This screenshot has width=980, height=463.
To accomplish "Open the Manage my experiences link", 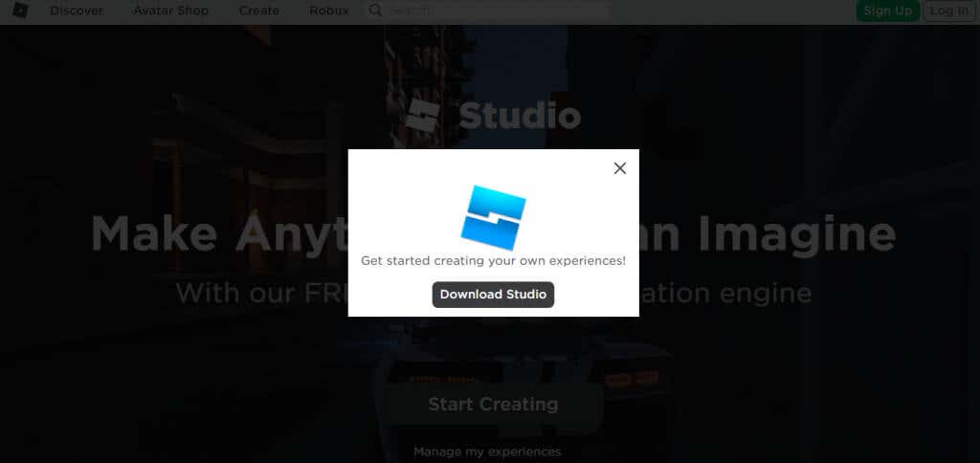I will (487, 452).
